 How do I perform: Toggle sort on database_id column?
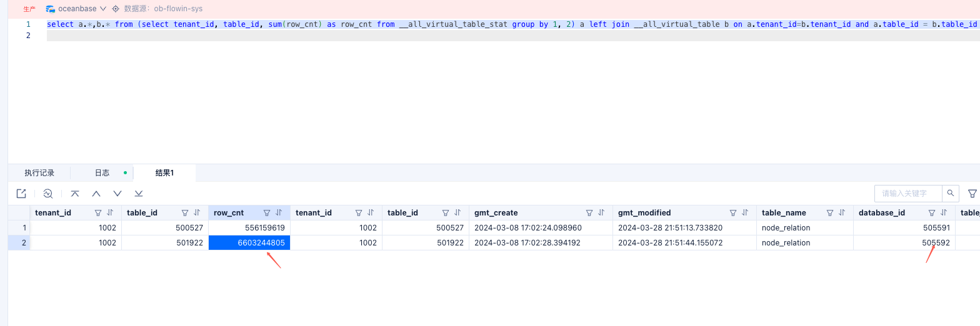(x=944, y=213)
